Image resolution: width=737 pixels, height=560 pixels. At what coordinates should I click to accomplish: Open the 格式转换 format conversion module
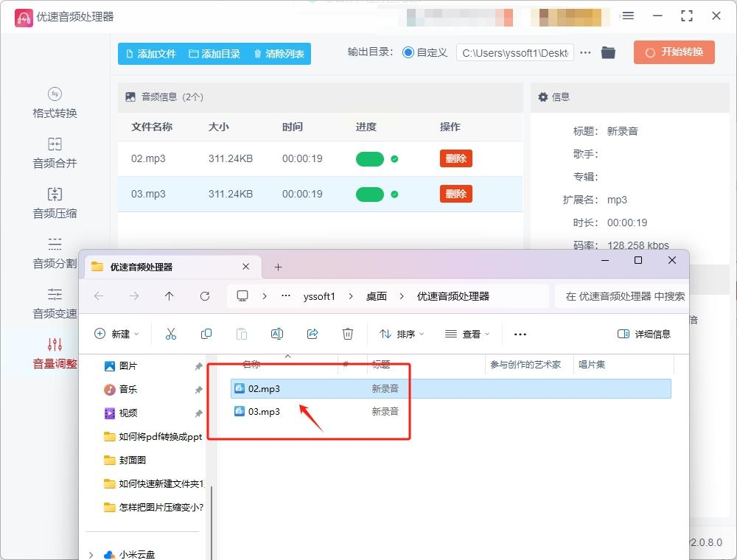coord(55,103)
